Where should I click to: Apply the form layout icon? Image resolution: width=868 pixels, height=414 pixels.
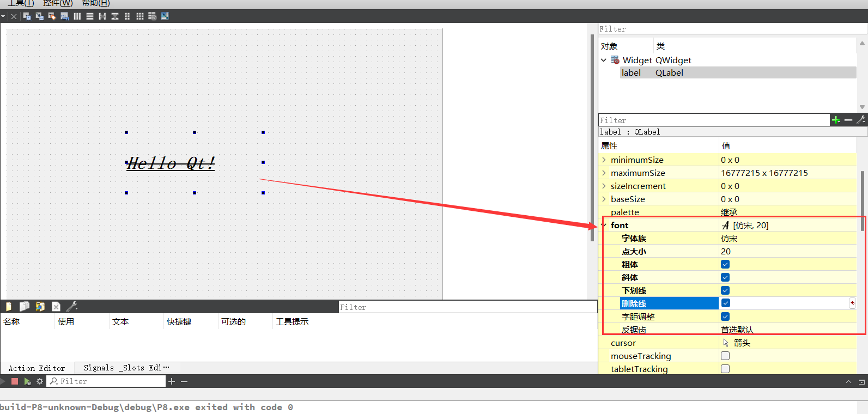(128, 16)
